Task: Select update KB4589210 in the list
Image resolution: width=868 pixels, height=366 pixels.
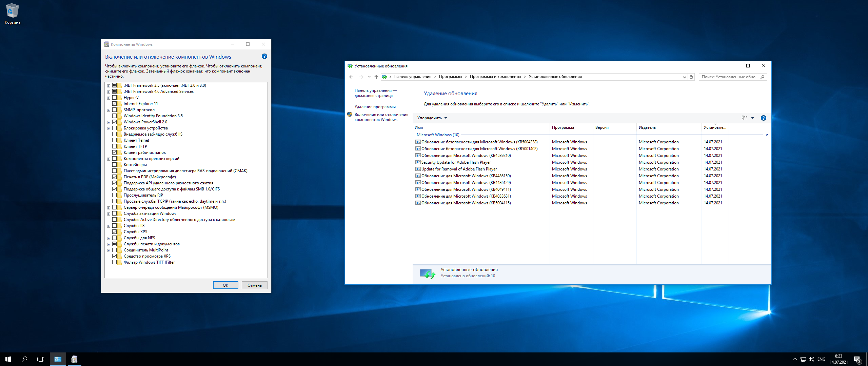Action: coord(466,156)
